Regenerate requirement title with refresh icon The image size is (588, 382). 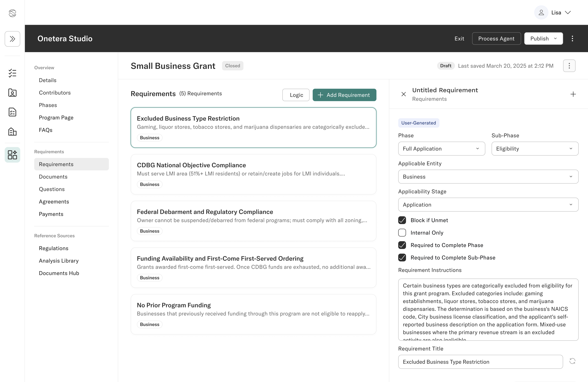[572, 361]
